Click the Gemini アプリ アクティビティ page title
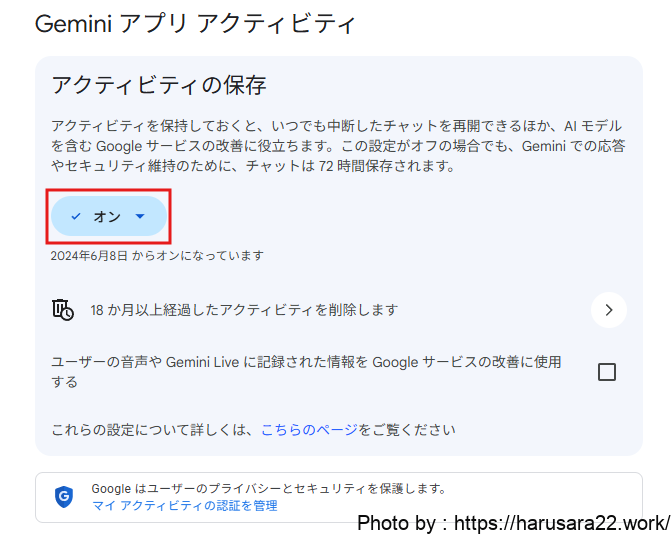Screen dimensions: 671x534 pyautogui.click(x=195, y=24)
